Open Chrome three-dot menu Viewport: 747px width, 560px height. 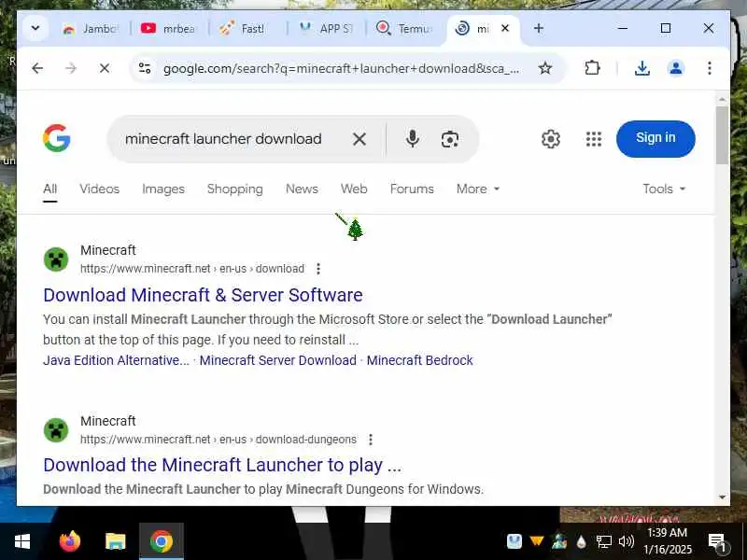coord(710,68)
